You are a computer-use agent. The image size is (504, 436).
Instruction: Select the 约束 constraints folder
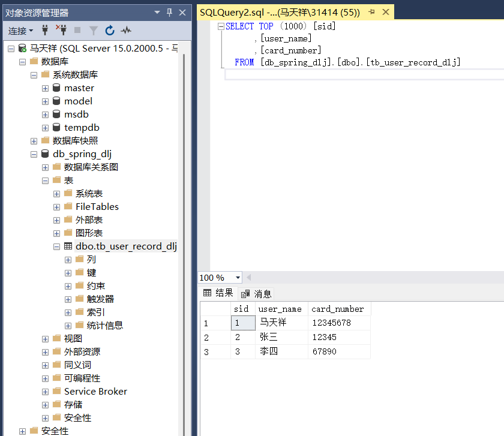pos(96,286)
